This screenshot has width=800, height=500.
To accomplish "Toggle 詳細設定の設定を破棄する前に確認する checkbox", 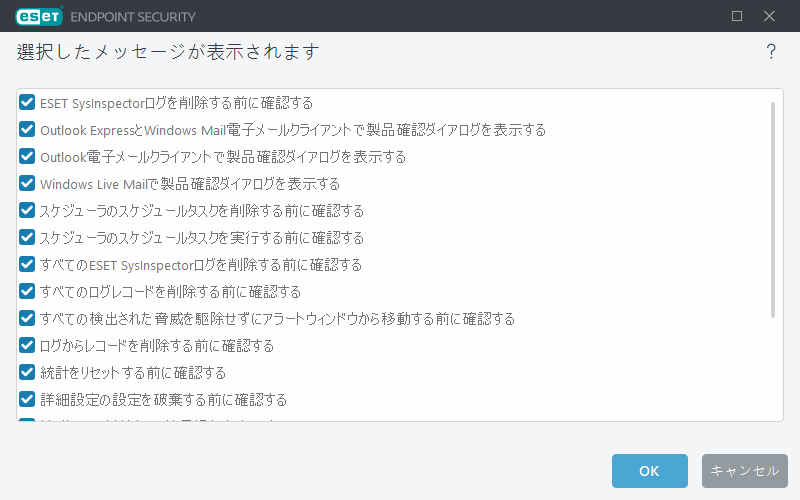I will pos(27,399).
